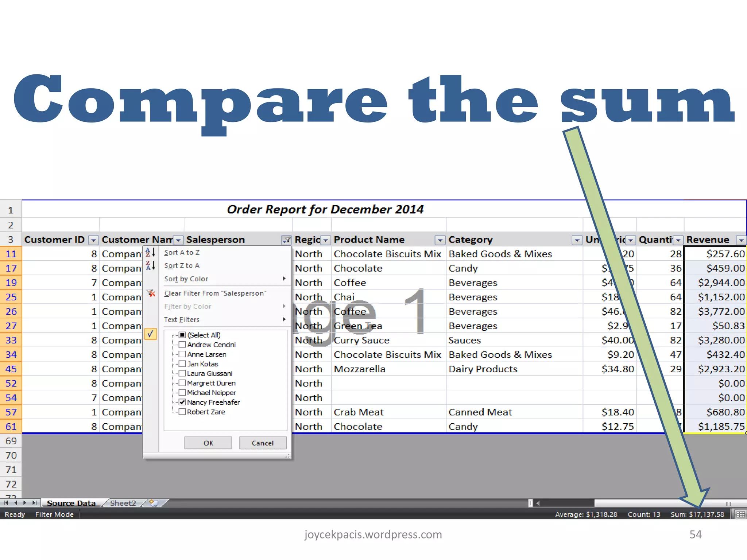Check the Laura Giussani checkbox
The image size is (747, 560).
pos(182,373)
